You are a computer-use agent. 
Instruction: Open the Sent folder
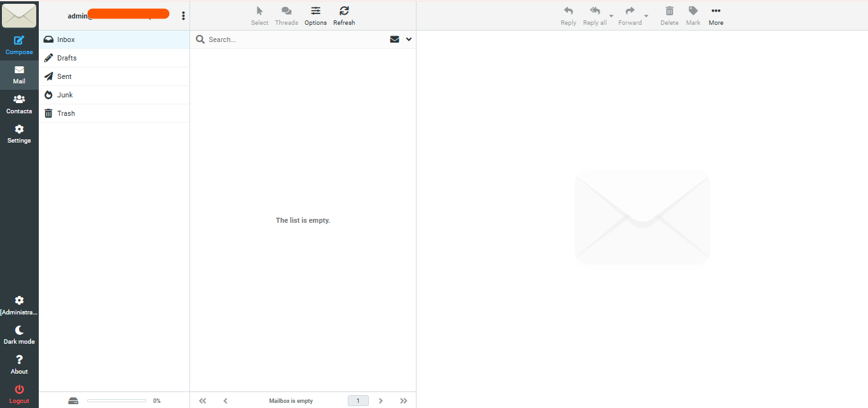click(x=114, y=76)
